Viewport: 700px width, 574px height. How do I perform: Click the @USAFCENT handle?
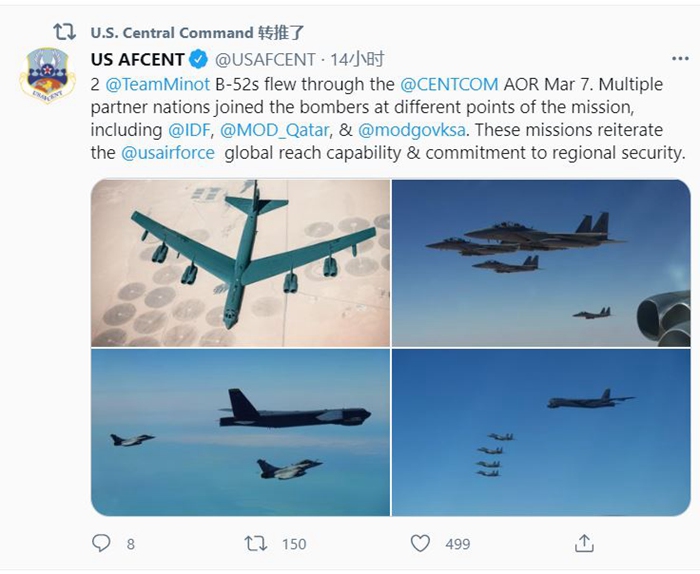coord(265,60)
